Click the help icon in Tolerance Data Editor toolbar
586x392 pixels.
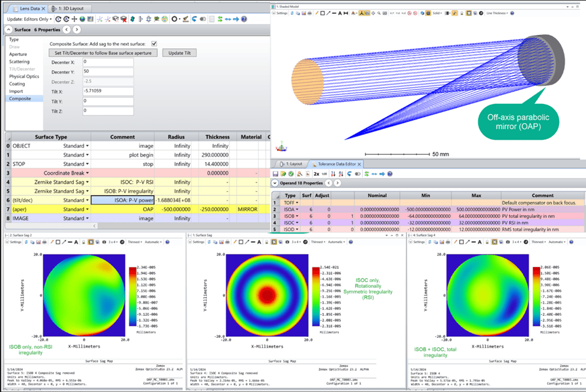[390, 173]
